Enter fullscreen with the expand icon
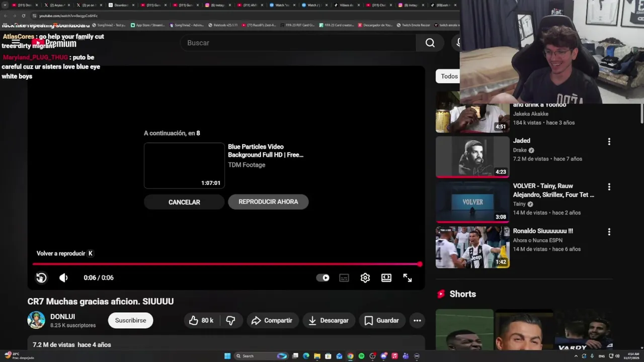Image resolution: width=644 pixels, height=362 pixels. point(408,278)
